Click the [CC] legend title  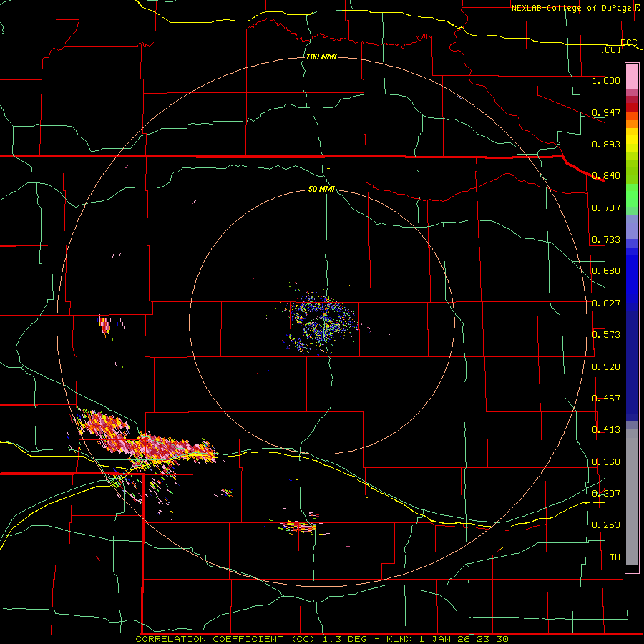[x=611, y=49]
